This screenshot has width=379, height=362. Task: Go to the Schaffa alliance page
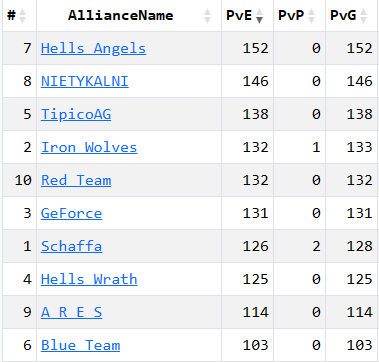[x=71, y=246]
